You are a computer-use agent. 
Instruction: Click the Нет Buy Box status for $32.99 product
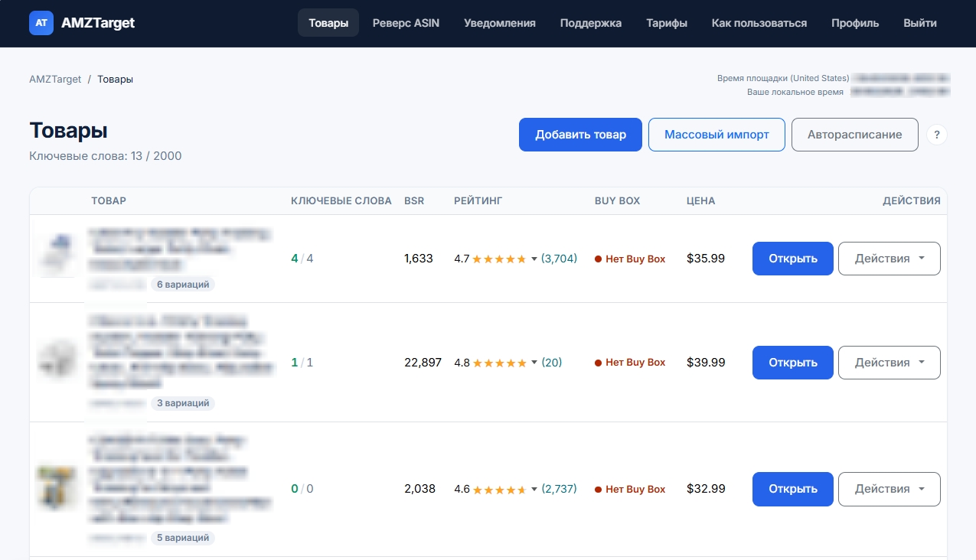[x=630, y=489]
